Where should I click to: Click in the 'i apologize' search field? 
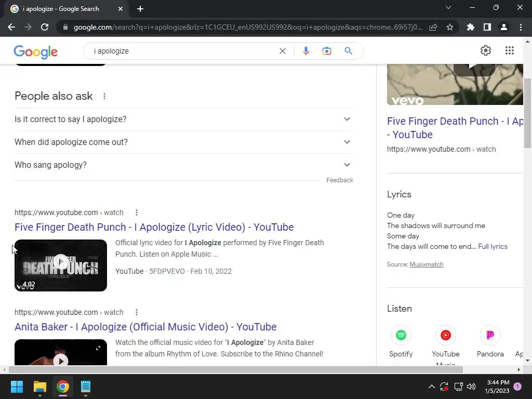[x=183, y=51]
